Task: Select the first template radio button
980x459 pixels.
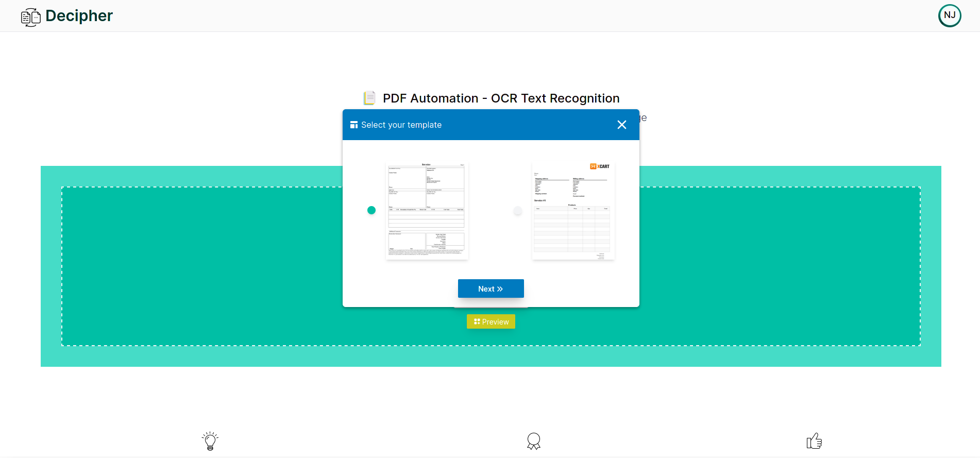Action: [x=371, y=210]
